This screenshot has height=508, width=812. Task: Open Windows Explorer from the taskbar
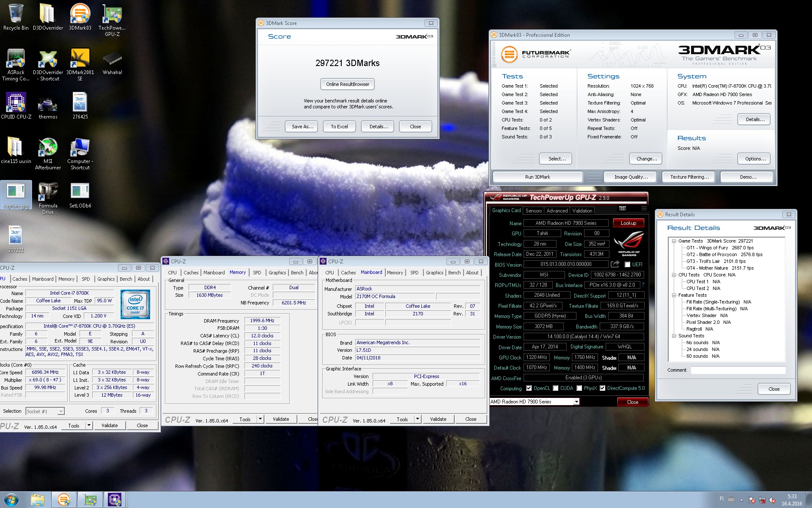tap(38, 500)
